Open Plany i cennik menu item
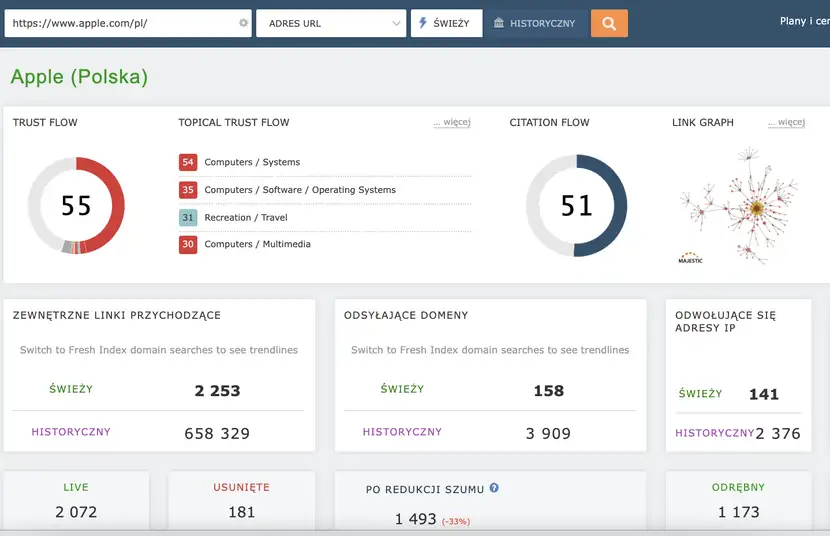The height and width of the screenshot is (536, 830). [x=805, y=21]
